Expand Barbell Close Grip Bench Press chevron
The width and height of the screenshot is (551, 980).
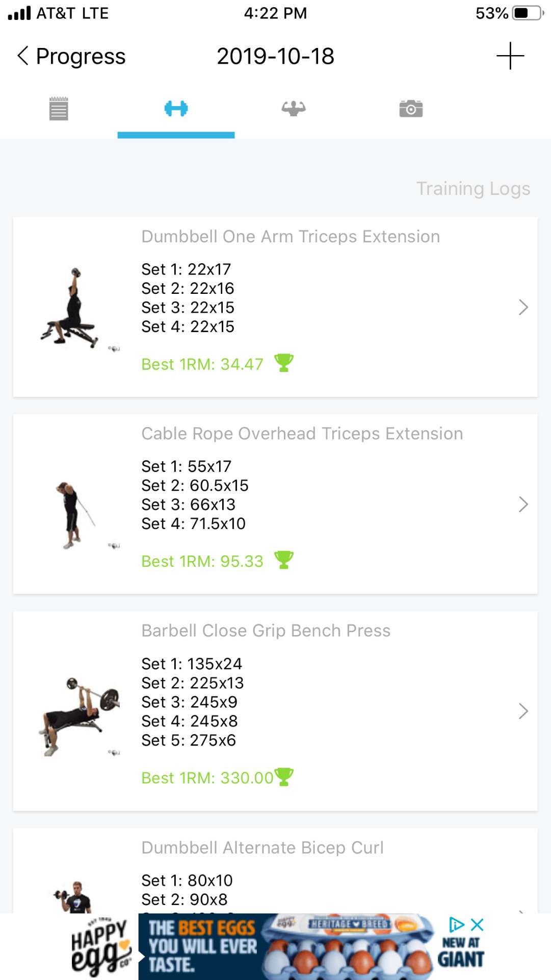[523, 711]
